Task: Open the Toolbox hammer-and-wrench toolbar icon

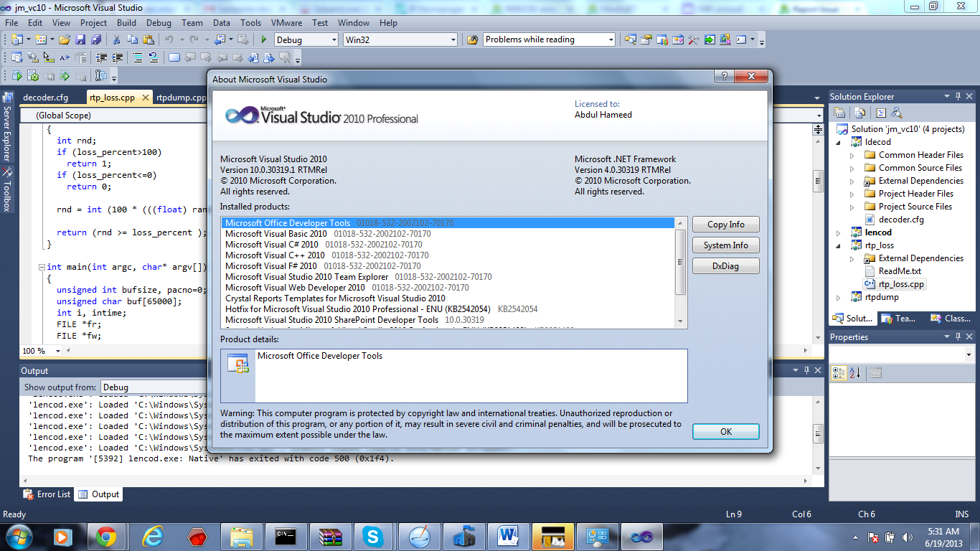Action: pos(693,39)
